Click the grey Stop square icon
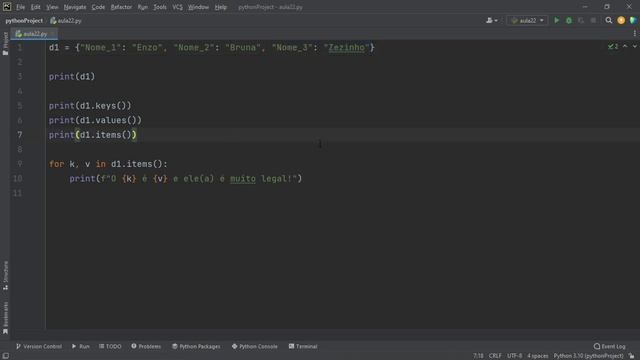This screenshot has height=360, width=640. [x=593, y=20]
